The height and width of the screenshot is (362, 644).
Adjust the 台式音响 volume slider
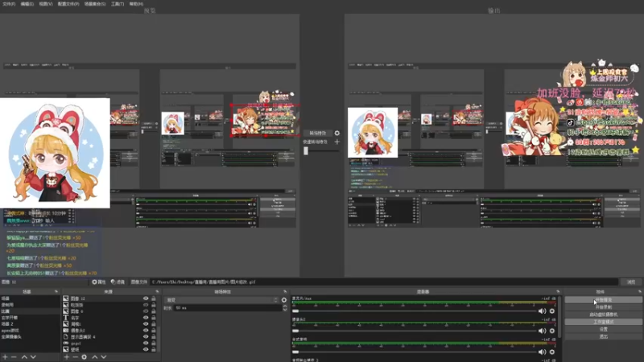(414, 352)
